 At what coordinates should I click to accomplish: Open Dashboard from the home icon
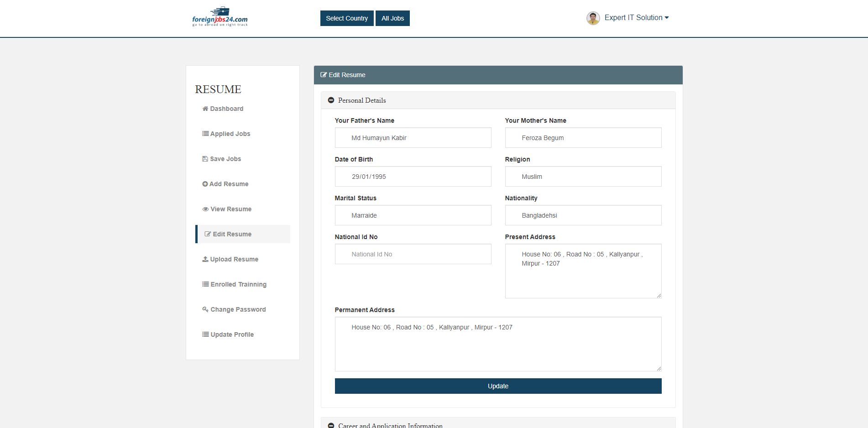[x=205, y=109]
